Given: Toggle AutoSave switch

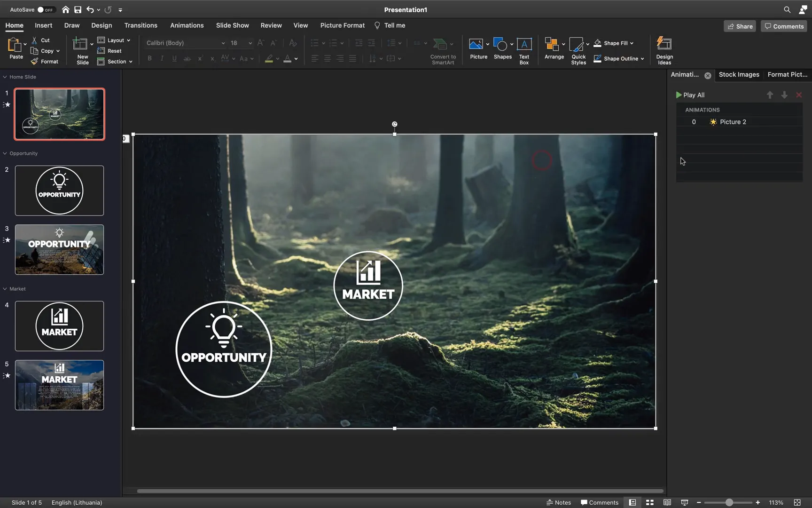Looking at the screenshot, I should (x=46, y=9).
